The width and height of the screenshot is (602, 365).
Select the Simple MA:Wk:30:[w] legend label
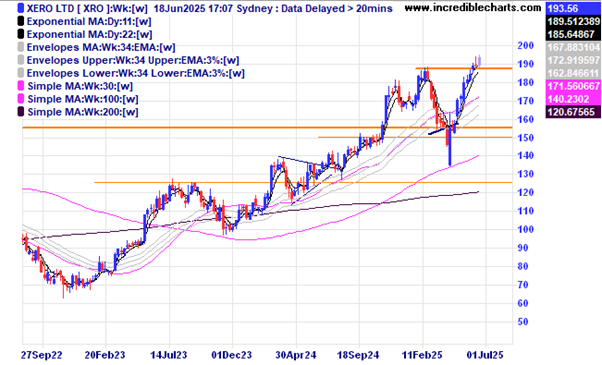tap(80, 86)
